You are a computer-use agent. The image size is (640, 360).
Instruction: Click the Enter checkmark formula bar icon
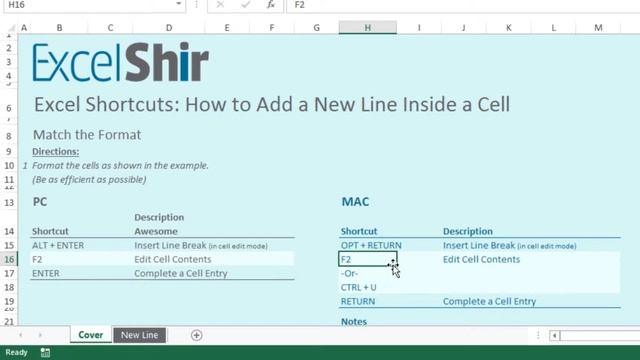(245, 4)
